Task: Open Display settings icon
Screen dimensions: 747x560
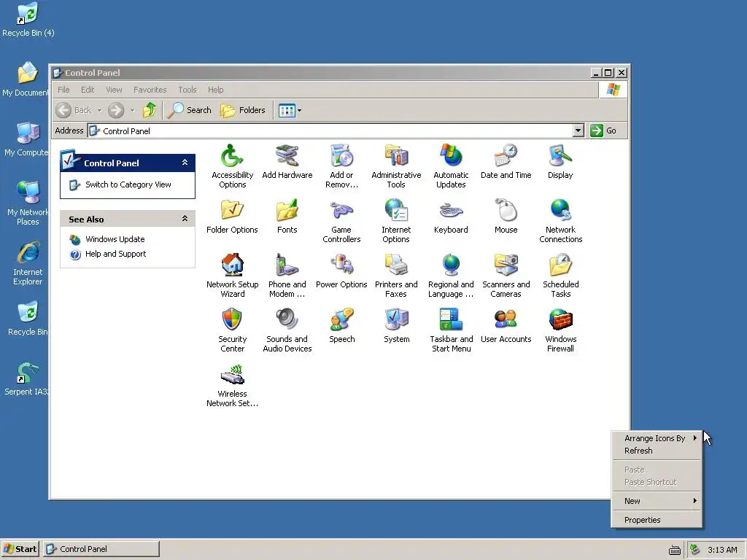Action: tap(560, 162)
